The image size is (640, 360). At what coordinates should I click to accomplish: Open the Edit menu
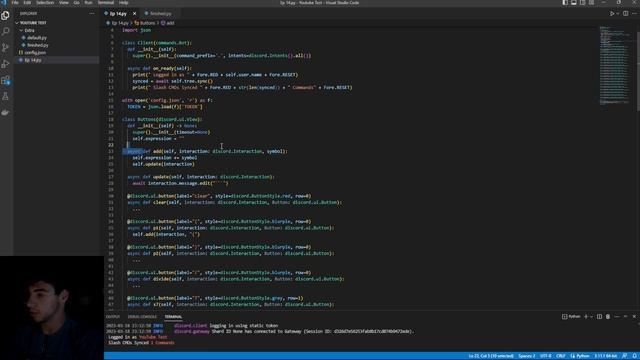[27, 2]
